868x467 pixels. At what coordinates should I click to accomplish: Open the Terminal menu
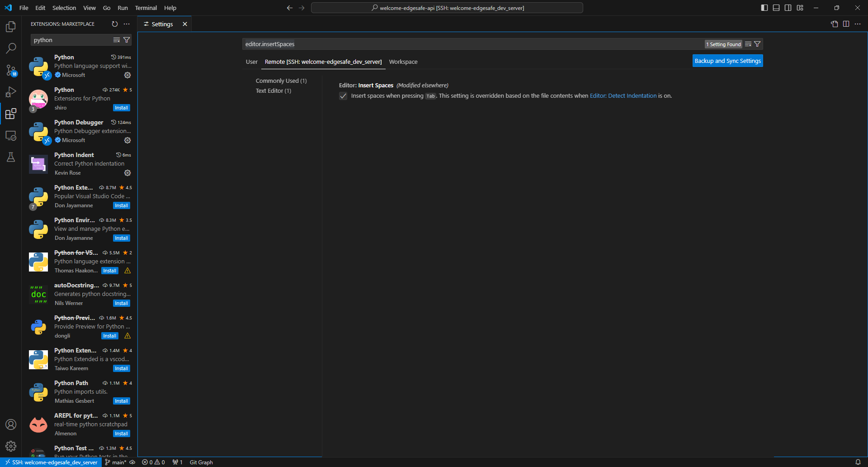pos(146,8)
